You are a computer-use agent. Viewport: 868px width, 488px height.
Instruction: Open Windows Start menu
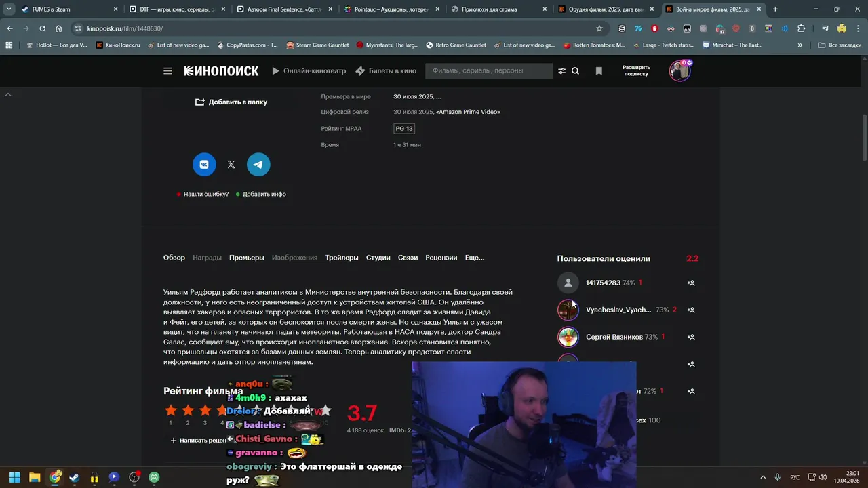click(x=14, y=477)
